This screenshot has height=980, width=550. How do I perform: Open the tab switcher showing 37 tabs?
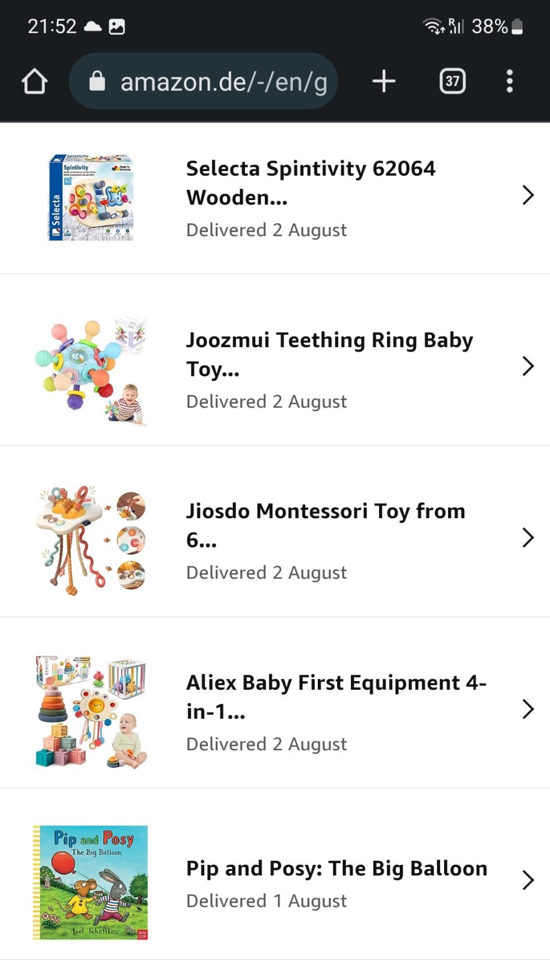coord(452,81)
